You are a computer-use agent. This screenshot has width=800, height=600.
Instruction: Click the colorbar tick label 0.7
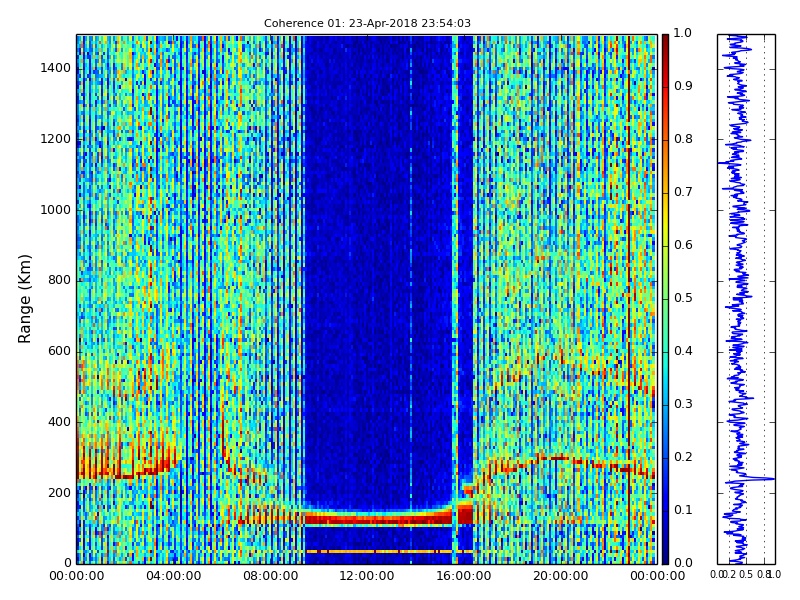683,192
